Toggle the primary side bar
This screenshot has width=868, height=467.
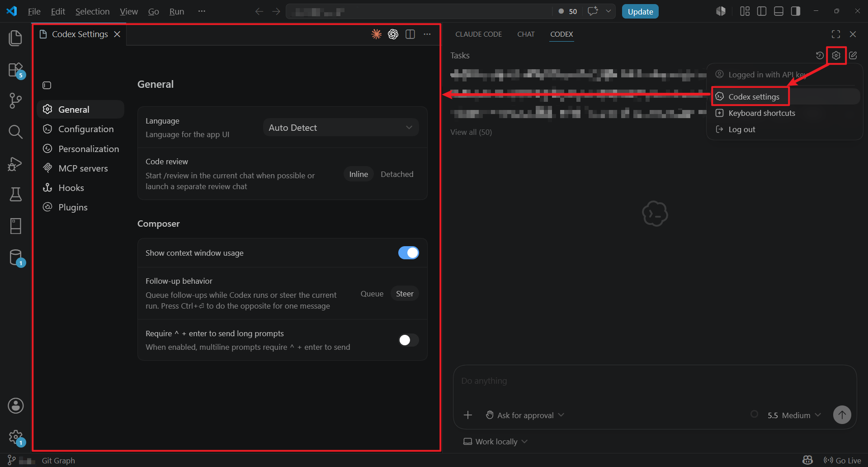pos(762,11)
